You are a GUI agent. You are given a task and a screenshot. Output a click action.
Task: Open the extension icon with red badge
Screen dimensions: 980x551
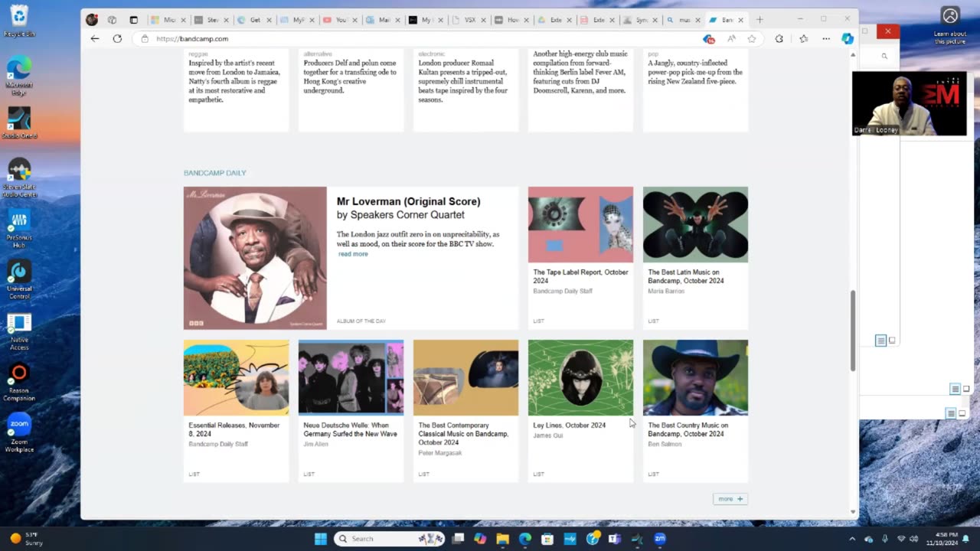coord(708,38)
